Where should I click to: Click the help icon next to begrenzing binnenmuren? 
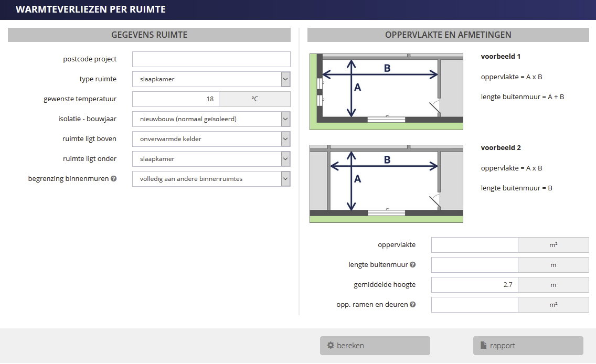(114, 178)
